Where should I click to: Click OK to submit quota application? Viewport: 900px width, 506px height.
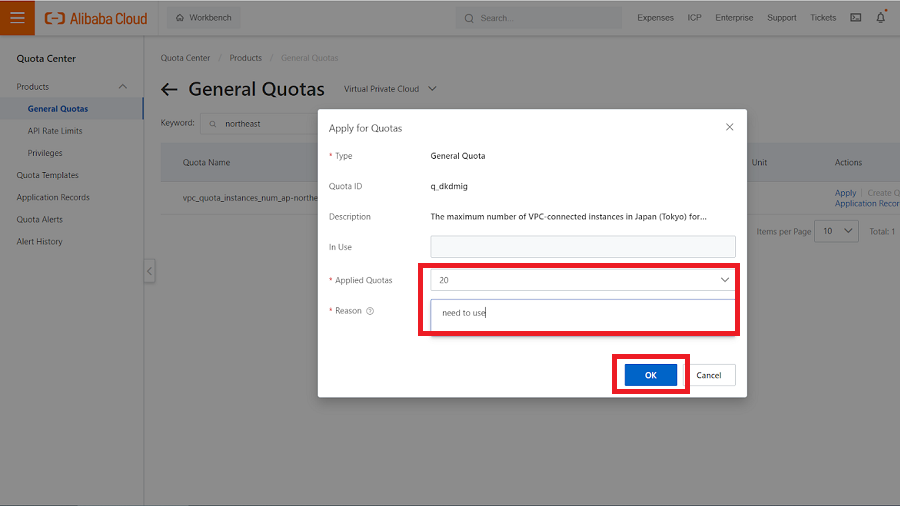tap(650, 375)
